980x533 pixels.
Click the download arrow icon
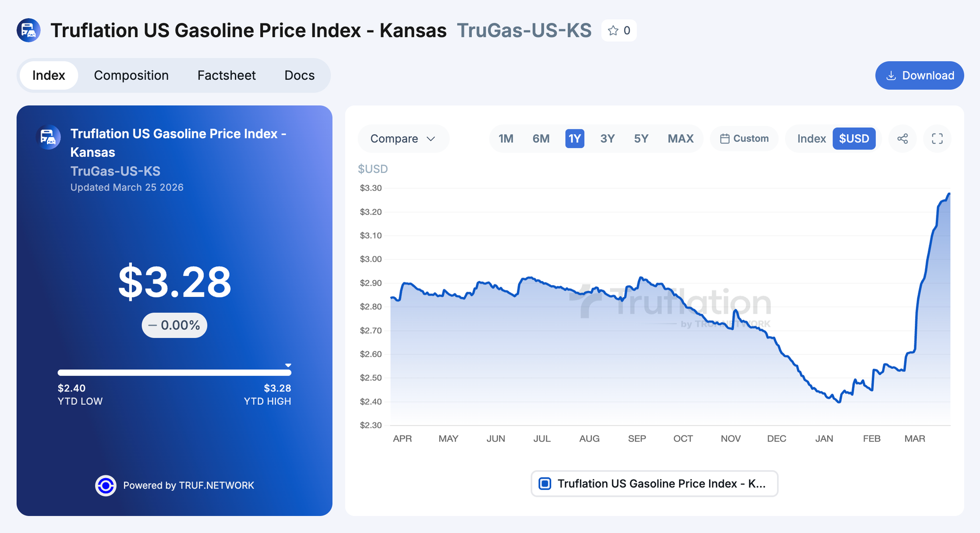tap(891, 75)
